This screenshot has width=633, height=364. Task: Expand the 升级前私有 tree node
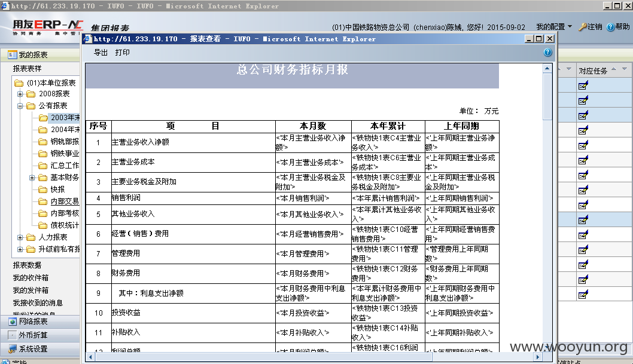tap(20, 249)
